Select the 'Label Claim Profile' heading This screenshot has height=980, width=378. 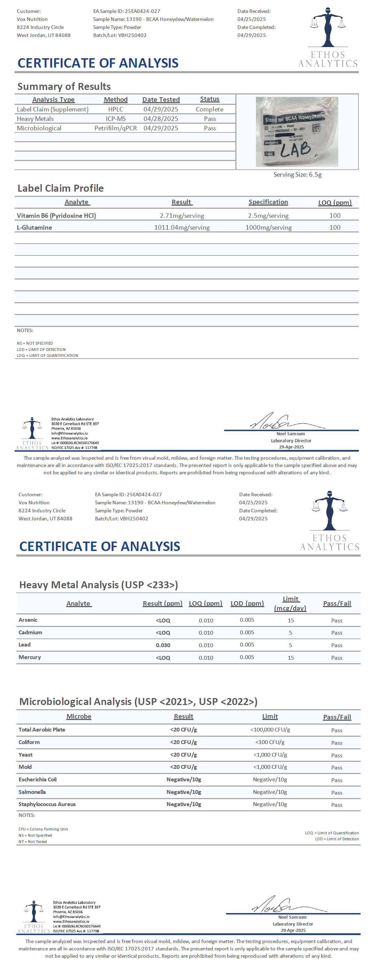pyautogui.click(x=61, y=188)
